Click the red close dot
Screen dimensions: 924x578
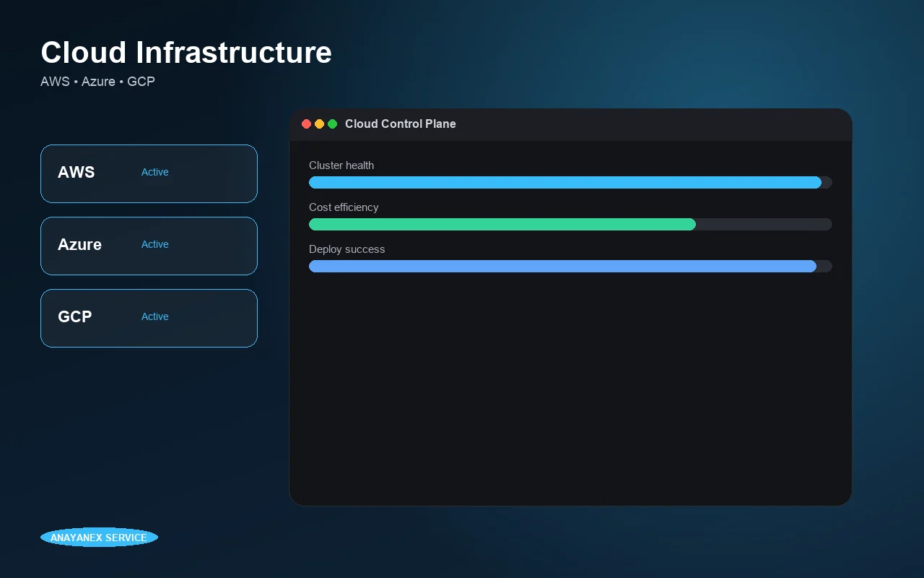pyautogui.click(x=307, y=124)
